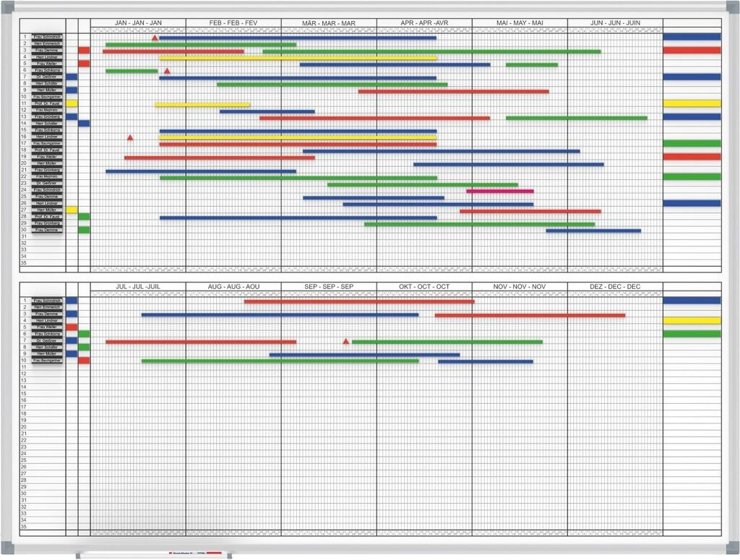Click the red square marker beside upper Frau Demme row 3
740x560 pixels.
tap(84, 51)
